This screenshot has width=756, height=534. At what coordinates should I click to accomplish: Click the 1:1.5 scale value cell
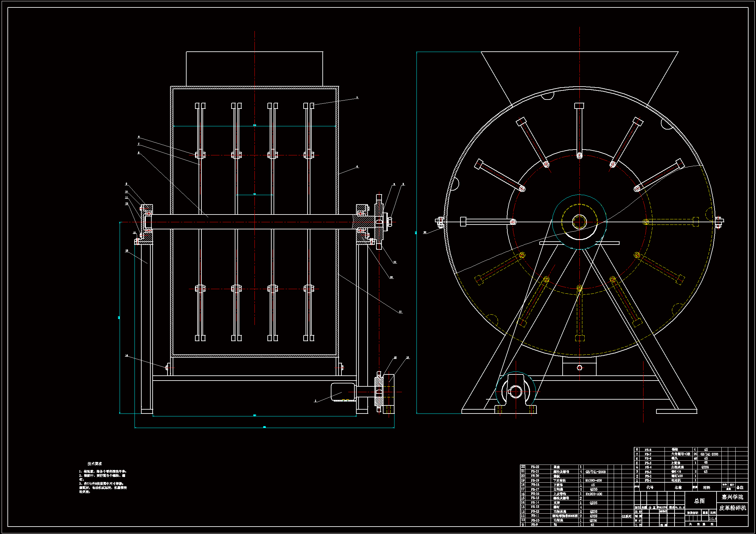pyautogui.click(x=713, y=518)
